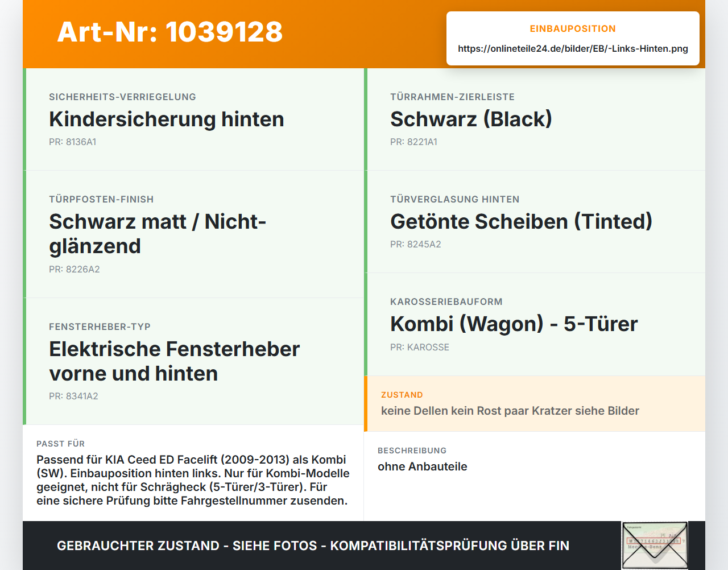Click the 'ohne Anbauteile' description text
This screenshot has width=728, height=570.
(423, 466)
